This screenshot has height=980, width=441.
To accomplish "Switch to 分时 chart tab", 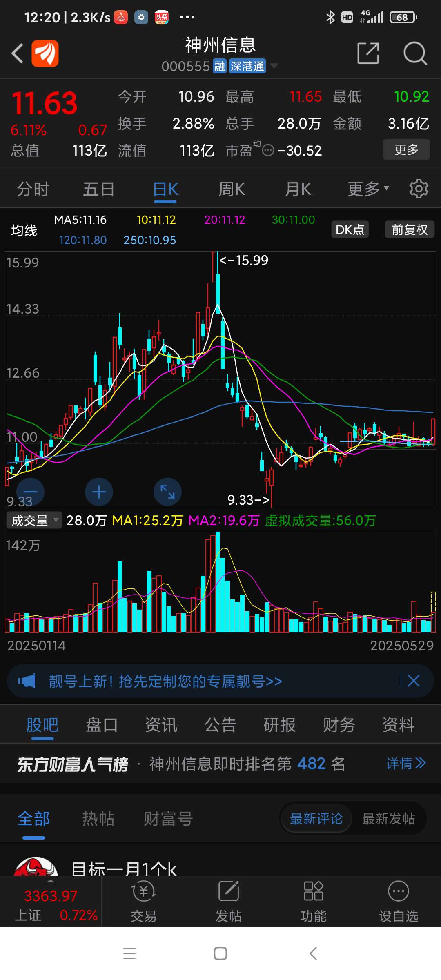I will (x=33, y=189).
